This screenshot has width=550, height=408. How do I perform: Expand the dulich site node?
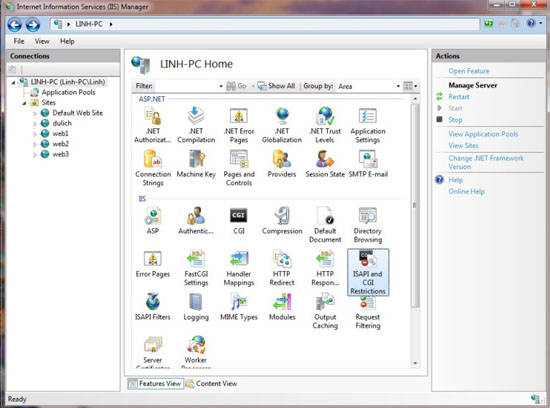[x=35, y=123]
